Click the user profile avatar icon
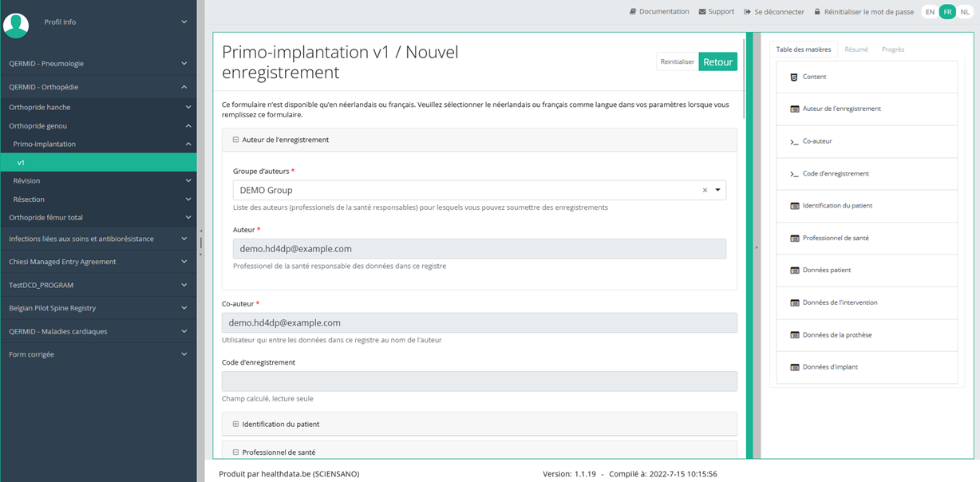980x482 pixels. [x=16, y=25]
